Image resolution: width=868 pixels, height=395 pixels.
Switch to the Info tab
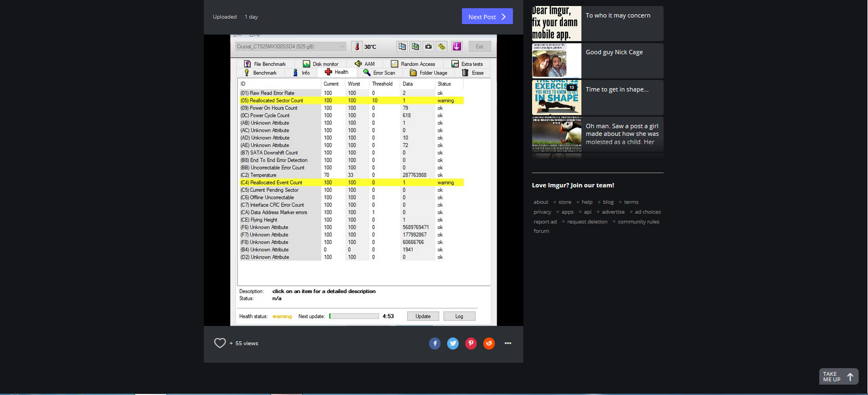[301, 73]
